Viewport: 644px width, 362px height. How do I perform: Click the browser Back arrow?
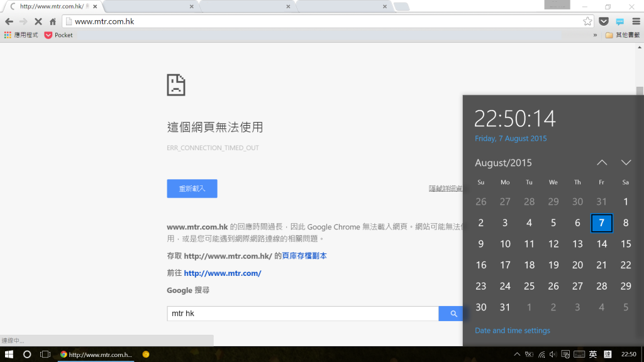point(9,21)
